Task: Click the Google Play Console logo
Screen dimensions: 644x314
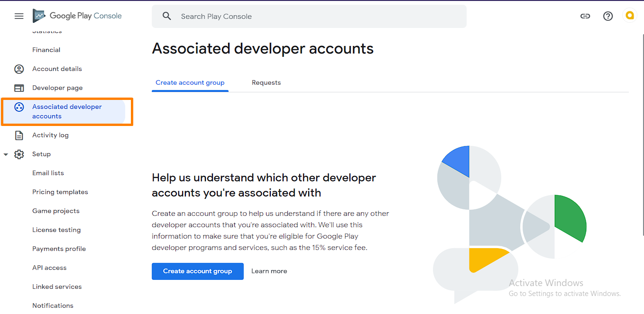Action: point(77,16)
